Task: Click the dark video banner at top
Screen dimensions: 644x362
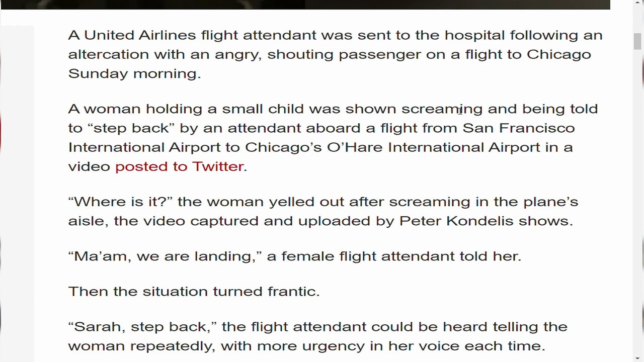Action: click(305, 5)
